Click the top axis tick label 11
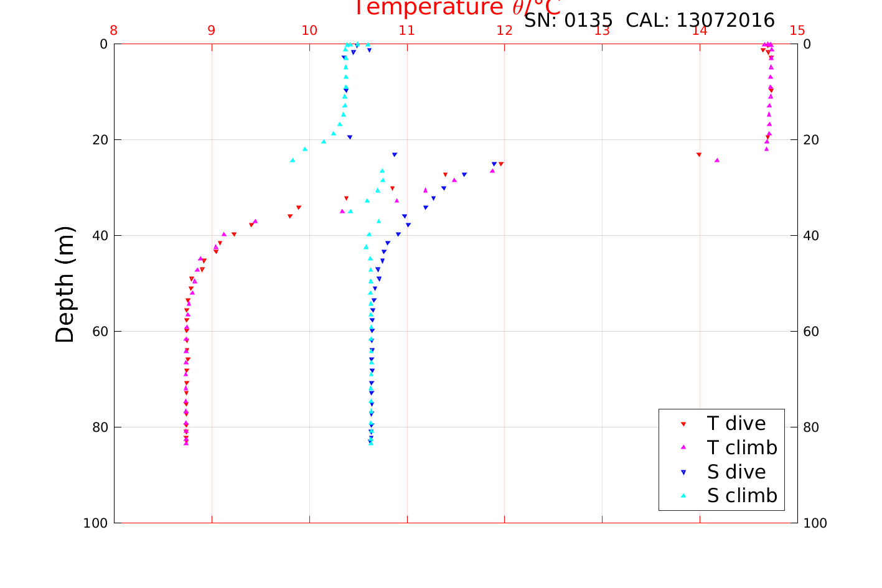Viewport: 882px width, 588px height. coord(407,30)
